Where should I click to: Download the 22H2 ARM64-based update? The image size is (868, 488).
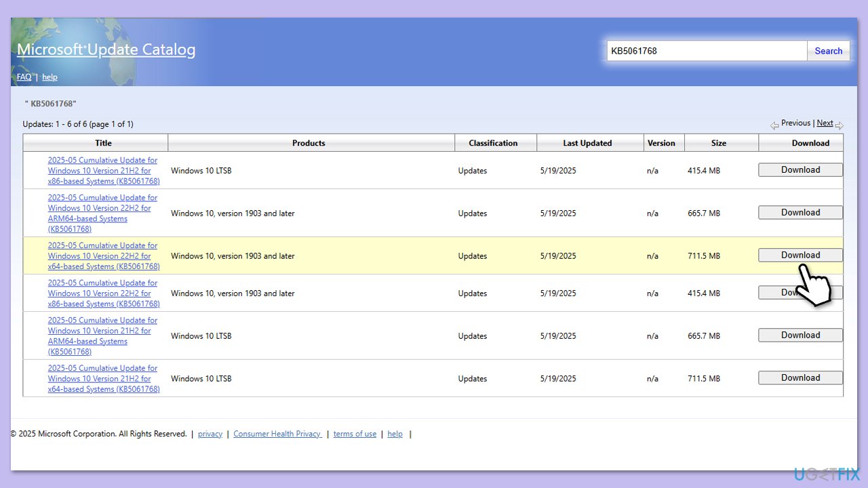pyautogui.click(x=800, y=213)
